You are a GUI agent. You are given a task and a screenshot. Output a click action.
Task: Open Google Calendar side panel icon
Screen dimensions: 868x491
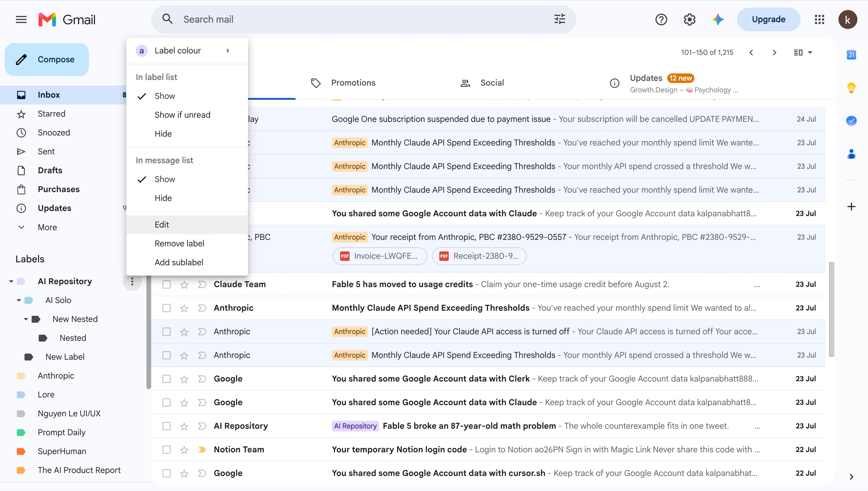click(x=851, y=54)
